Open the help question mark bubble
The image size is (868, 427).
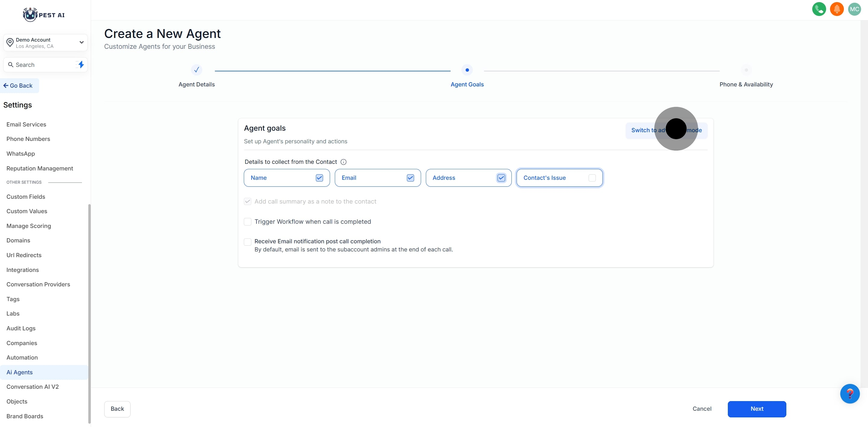click(850, 393)
